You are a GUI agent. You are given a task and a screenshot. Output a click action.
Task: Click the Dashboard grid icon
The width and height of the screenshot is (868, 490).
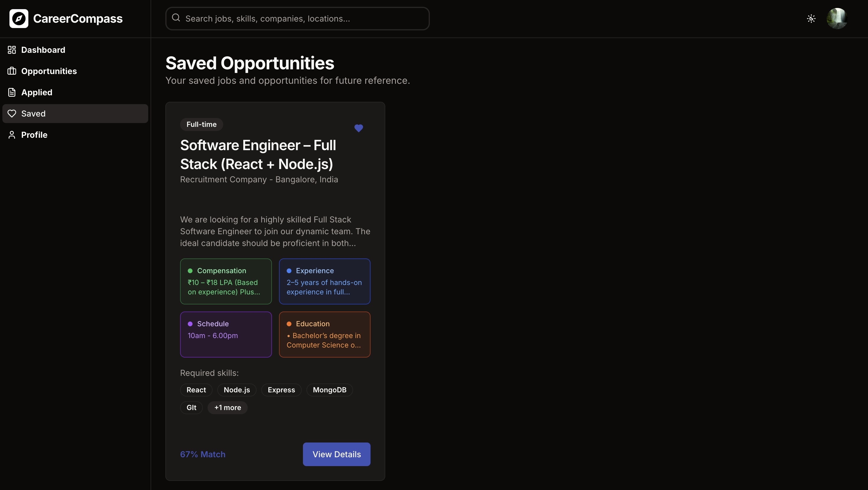(12, 50)
